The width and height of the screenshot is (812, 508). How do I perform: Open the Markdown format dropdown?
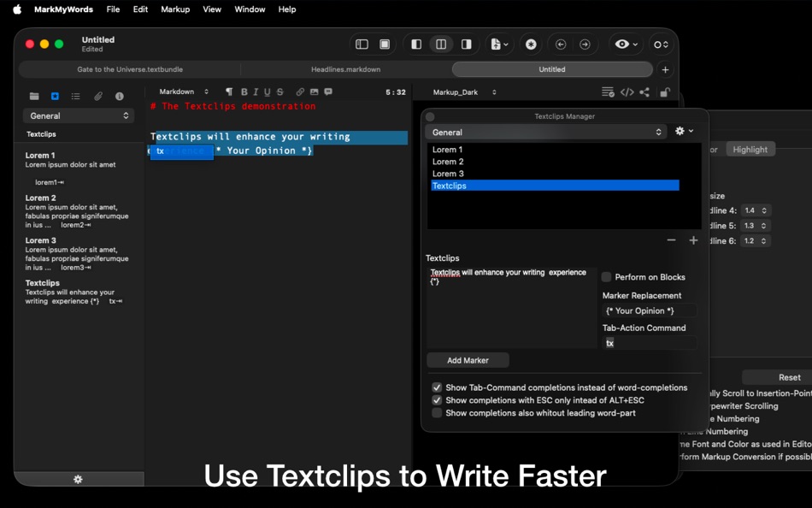tap(178, 92)
